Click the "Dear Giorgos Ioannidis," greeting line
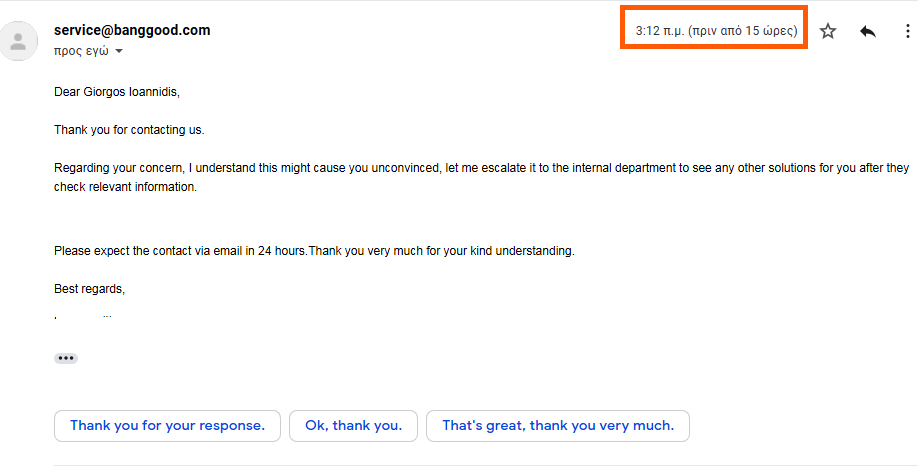The height and width of the screenshot is (468, 923). (117, 92)
